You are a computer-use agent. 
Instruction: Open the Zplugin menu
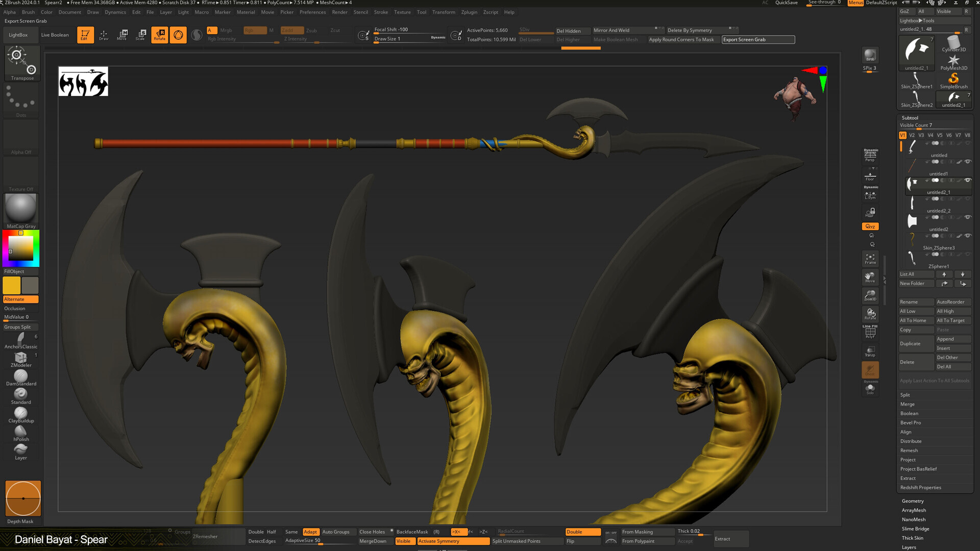[x=469, y=12]
